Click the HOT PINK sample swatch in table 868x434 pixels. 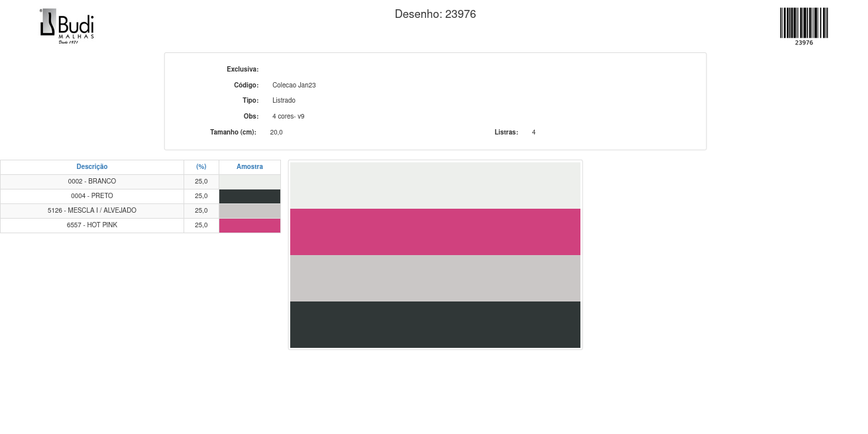tap(250, 225)
